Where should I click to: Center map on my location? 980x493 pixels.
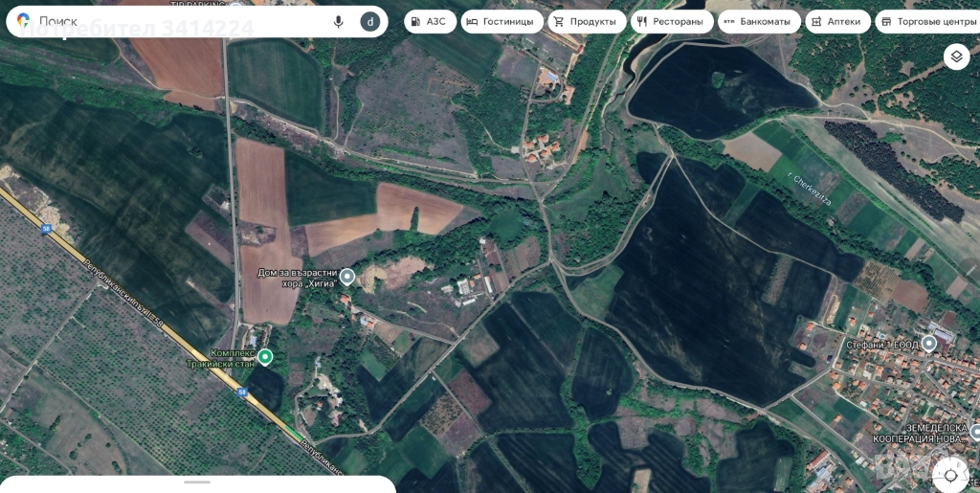pos(950,474)
